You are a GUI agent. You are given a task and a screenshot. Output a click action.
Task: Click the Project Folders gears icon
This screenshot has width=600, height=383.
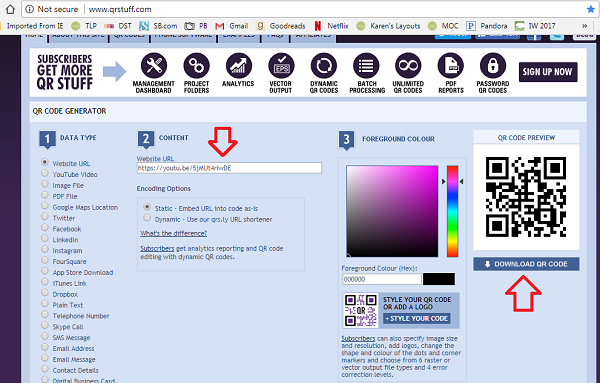(196, 66)
